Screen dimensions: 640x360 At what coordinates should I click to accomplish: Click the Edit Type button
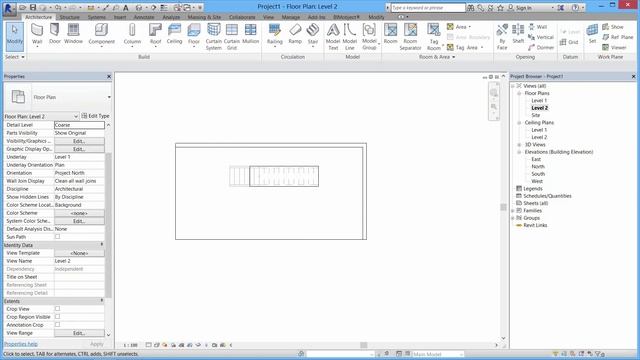pyautogui.click(x=96, y=116)
